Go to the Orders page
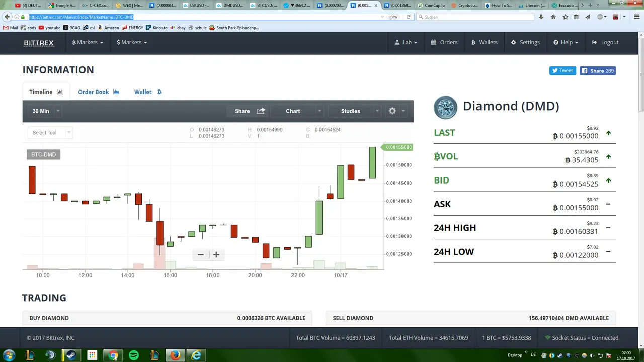Screen dimensions: 644x362 click(444, 42)
